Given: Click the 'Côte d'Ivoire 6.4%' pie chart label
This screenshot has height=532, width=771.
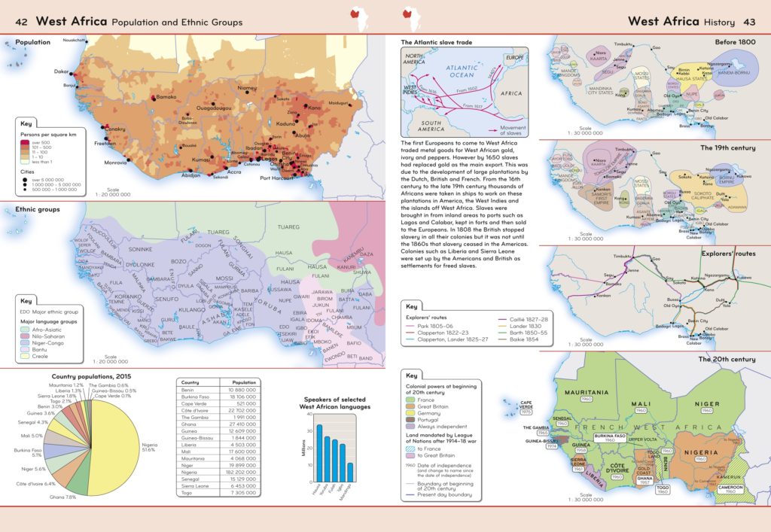Looking at the screenshot, I should [36, 484].
